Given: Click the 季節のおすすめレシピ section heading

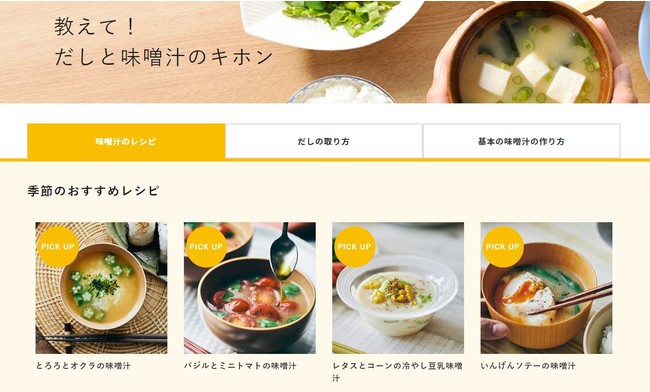Looking at the screenshot, I should point(93,191).
